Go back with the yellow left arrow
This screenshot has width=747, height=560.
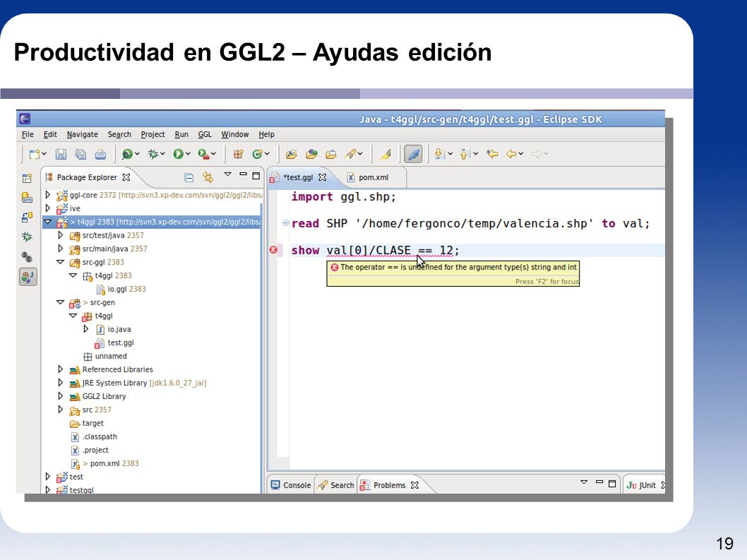(x=511, y=153)
